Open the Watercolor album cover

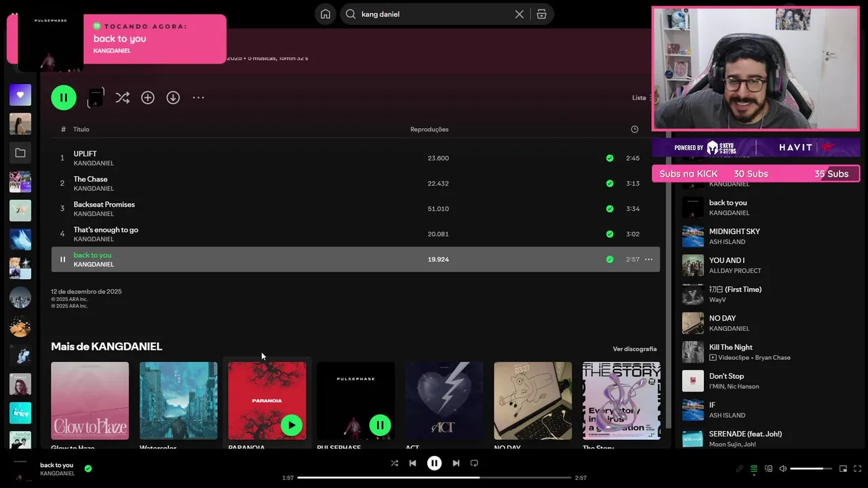click(178, 401)
